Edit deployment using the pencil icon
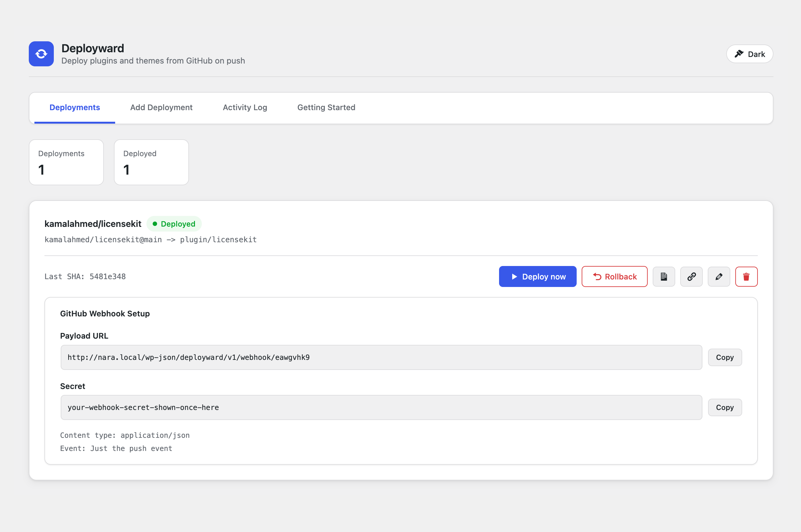 click(719, 277)
